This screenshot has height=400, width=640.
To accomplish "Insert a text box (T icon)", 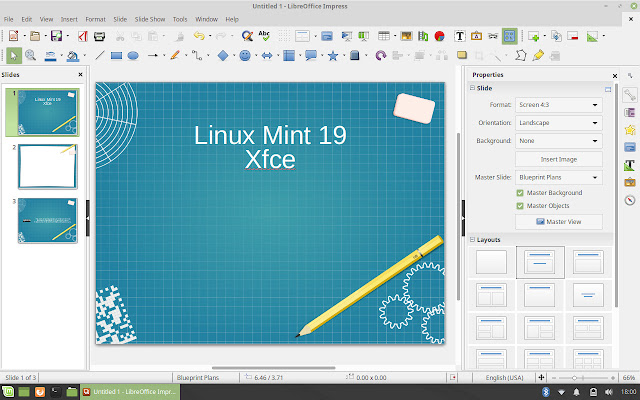I will click(460, 36).
